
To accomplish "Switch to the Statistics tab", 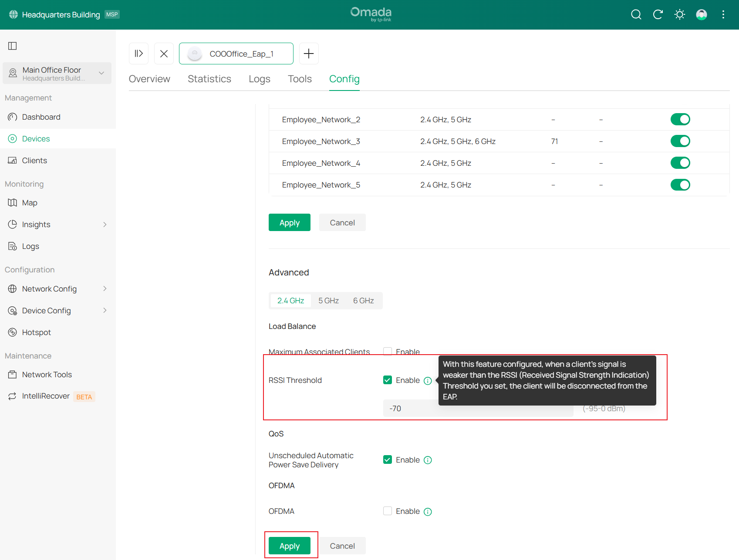I will pyautogui.click(x=209, y=79).
